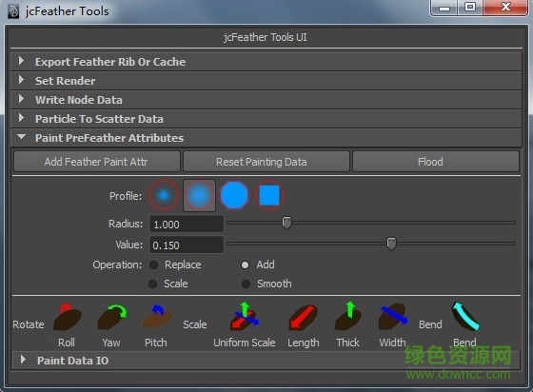Click the Roll label text
The width and height of the screenshot is (533, 392).
67,343
